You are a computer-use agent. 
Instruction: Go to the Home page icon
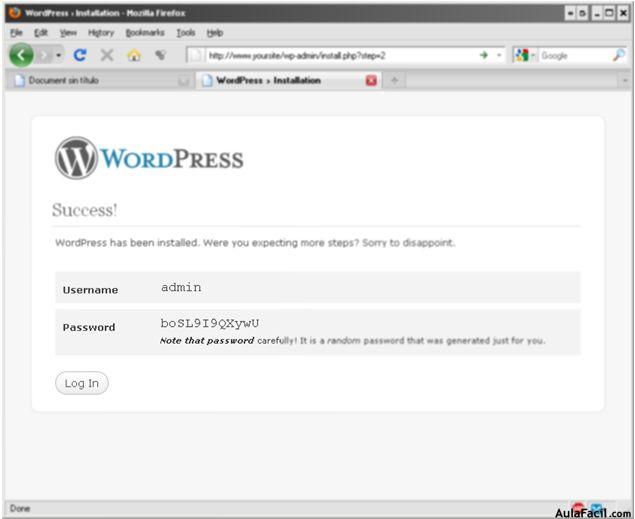point(134,55)
